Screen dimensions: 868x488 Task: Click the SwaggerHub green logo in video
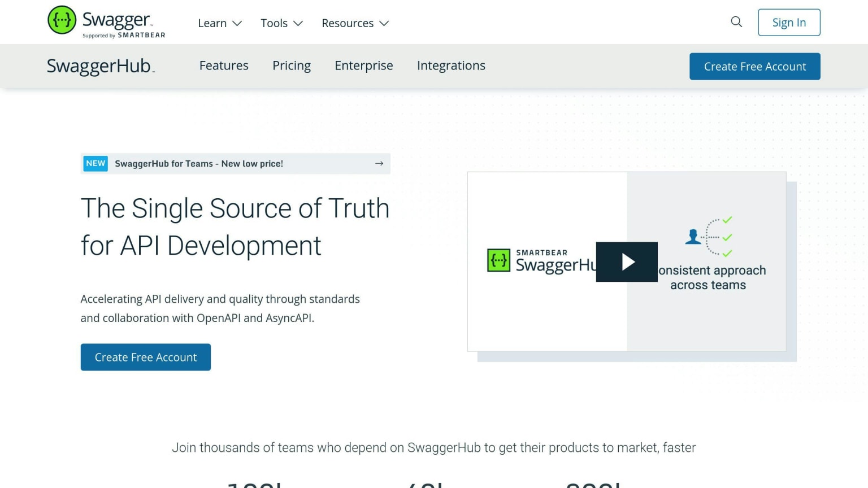(498, 260)
